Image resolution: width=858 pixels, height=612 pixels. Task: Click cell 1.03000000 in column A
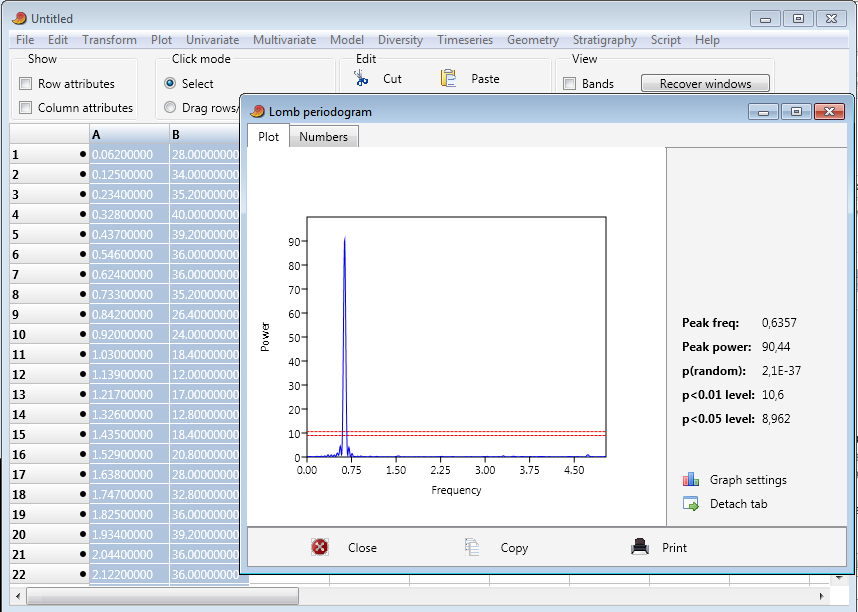[130, 354]
